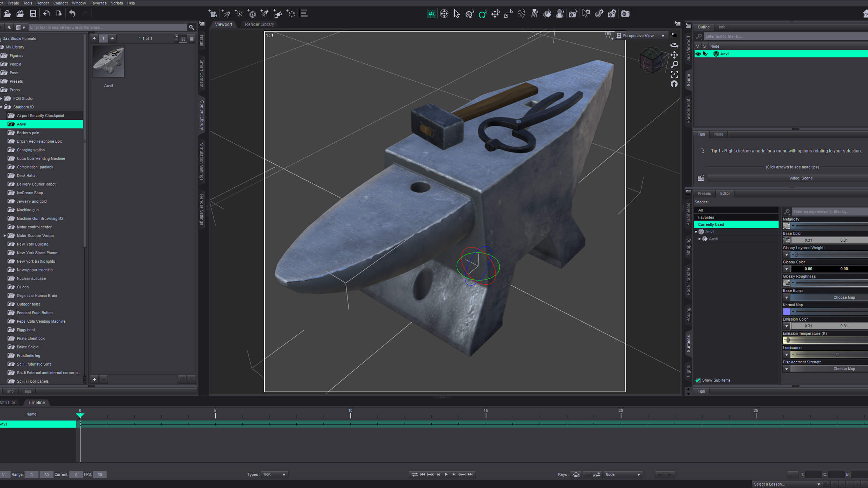The image size is (868, 488).
Task: Toggle timeline loop playback button
Action: (x=414, y=474)
